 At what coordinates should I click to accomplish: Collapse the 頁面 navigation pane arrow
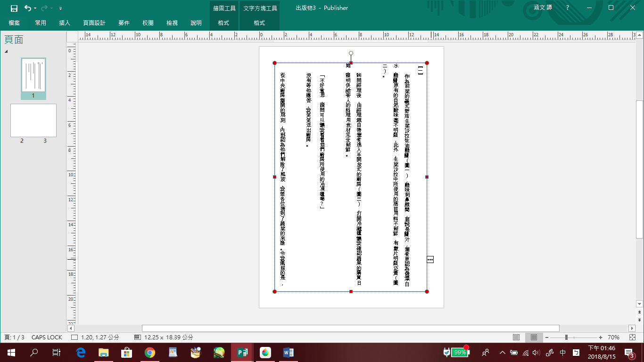click(6, 51)
